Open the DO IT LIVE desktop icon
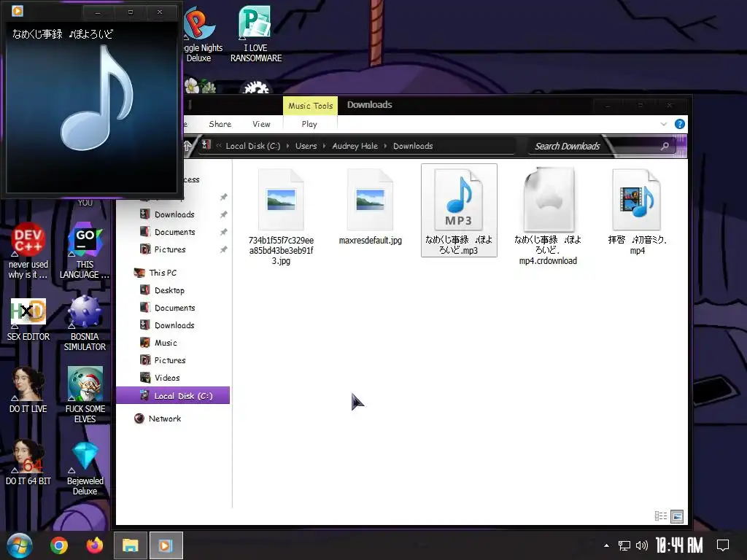The height and width of the screenshot is (560, 747). tap(28, 390)
